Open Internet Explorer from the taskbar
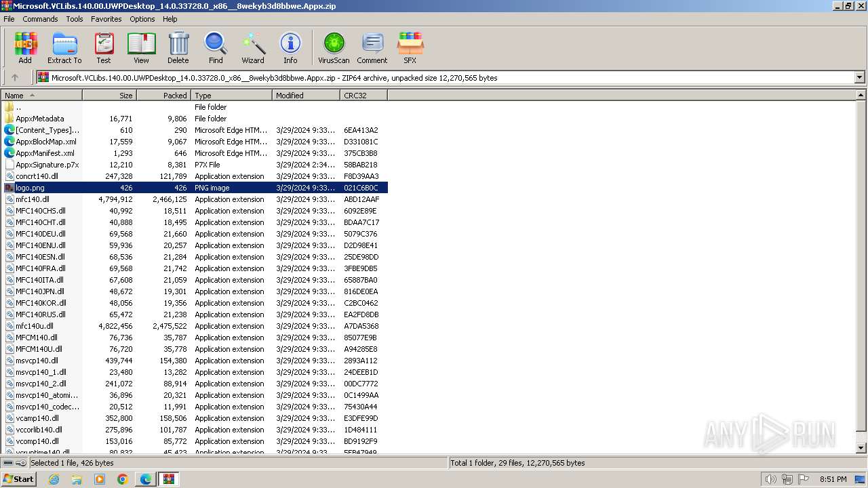This screenshot has width=868, height=488. click(54, 479)
